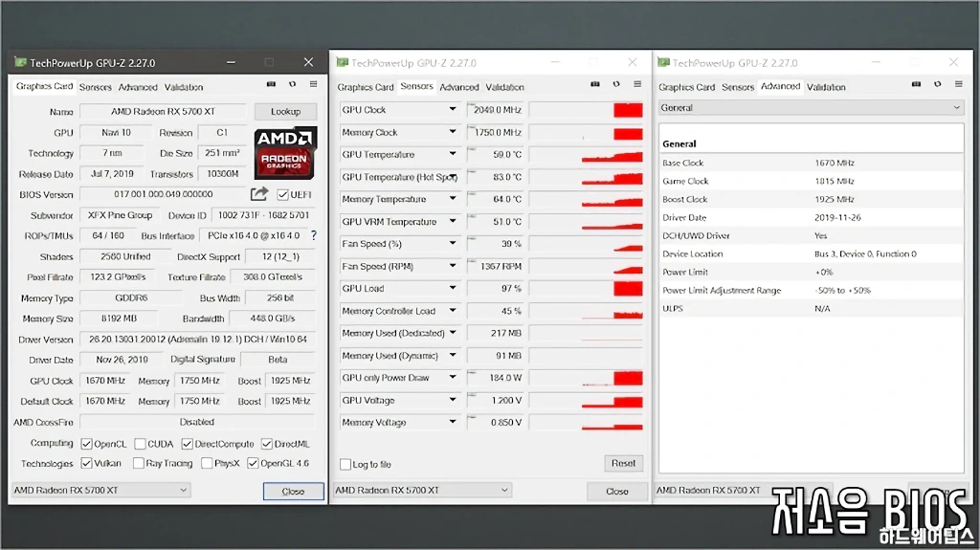Switch to Validation tab in left window
This screenshot has height=550, width=980.
pyautogui.click(x=184, y=87)
